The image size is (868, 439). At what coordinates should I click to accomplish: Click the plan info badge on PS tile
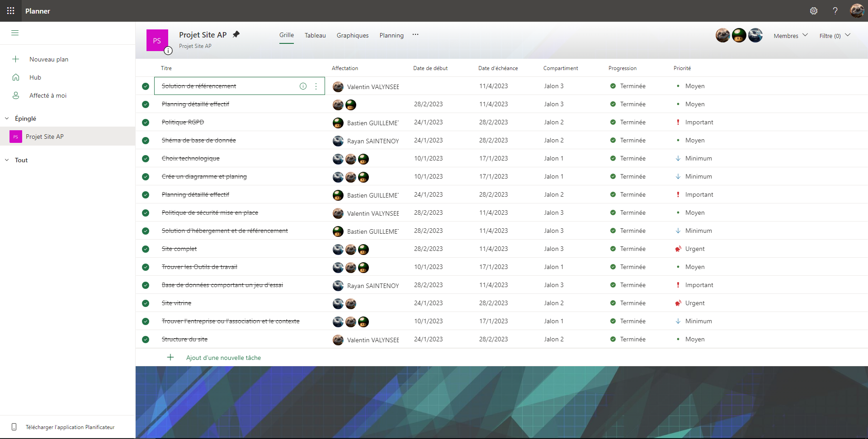(x=168, y=51)
